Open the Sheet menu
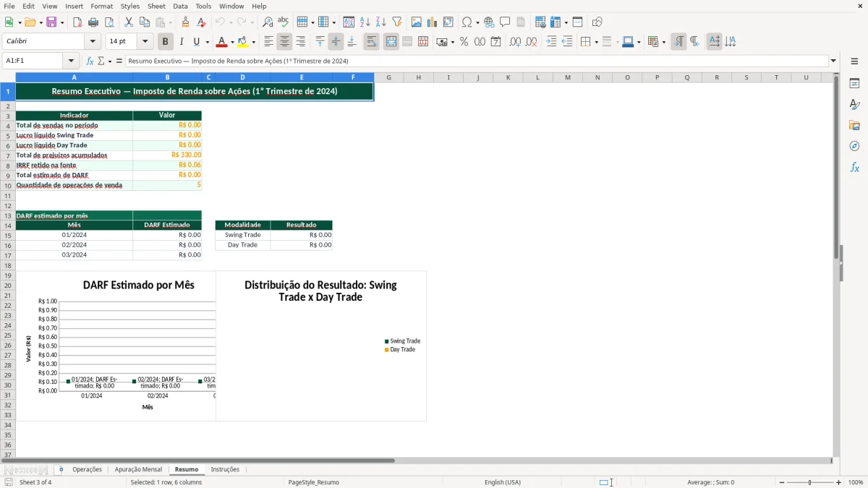Viewport: 868px width, 488px height. tap(156, 6)
